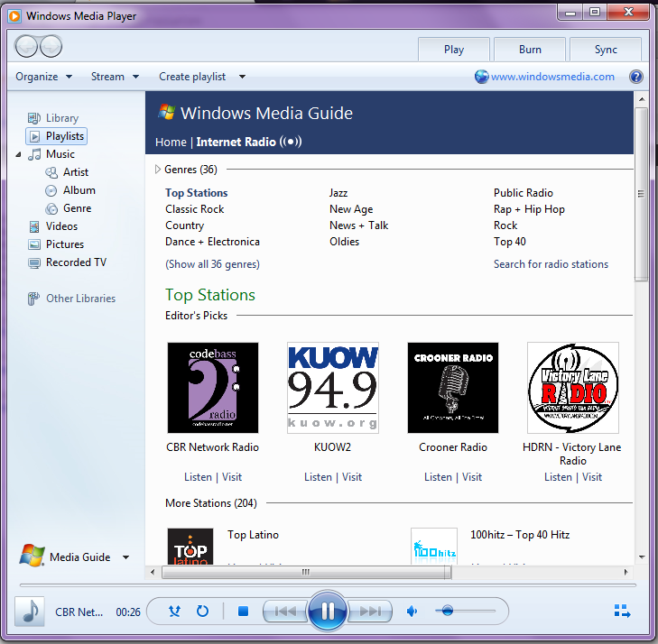Click the playback seek bar
This screenshot has width=658, height=644.
click(x=328, y=584)
